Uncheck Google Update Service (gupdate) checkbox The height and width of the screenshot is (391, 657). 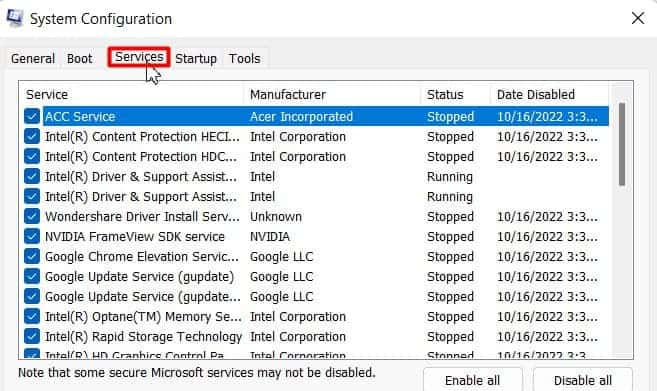click(32, 276)
